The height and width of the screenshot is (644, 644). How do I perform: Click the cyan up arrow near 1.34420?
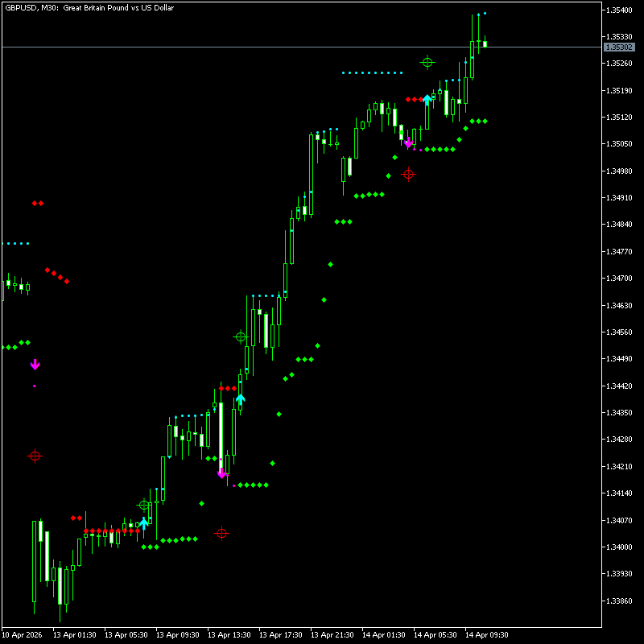pyautogui.click(x=240, y=398)
